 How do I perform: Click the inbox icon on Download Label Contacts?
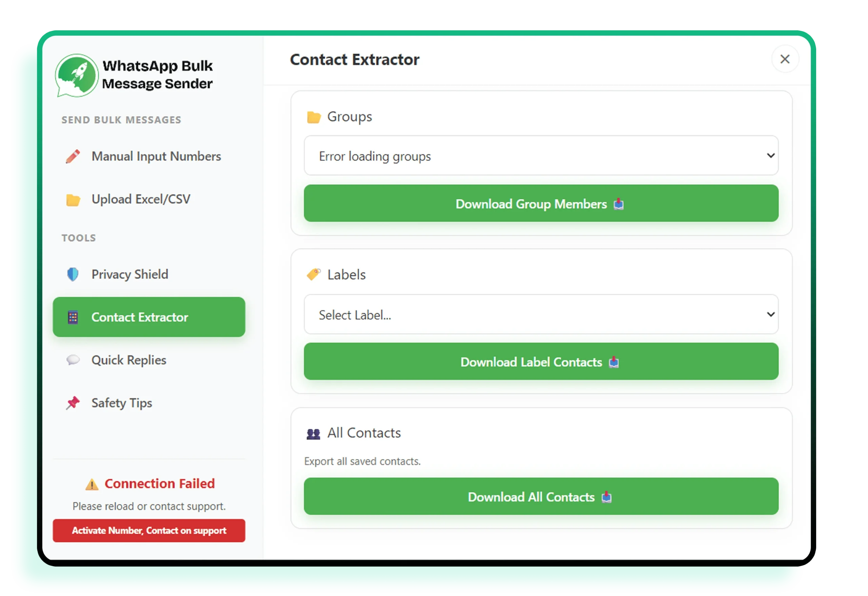coord(614,363)
